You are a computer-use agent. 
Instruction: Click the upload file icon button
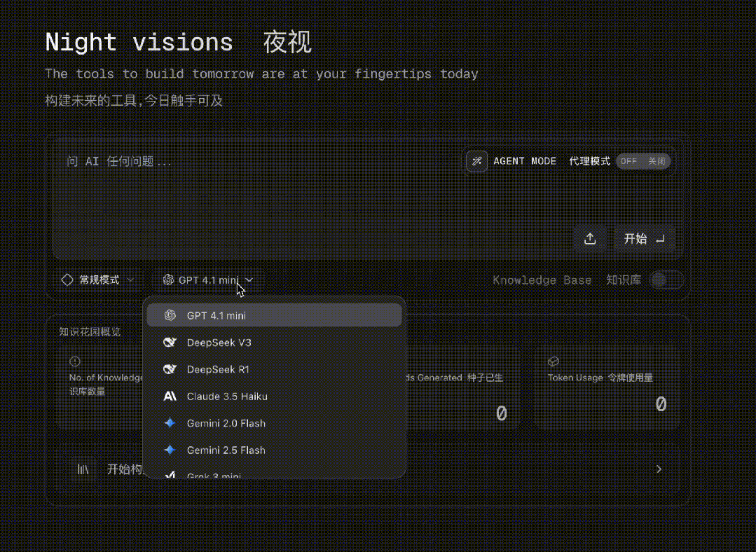coord(590,239)
